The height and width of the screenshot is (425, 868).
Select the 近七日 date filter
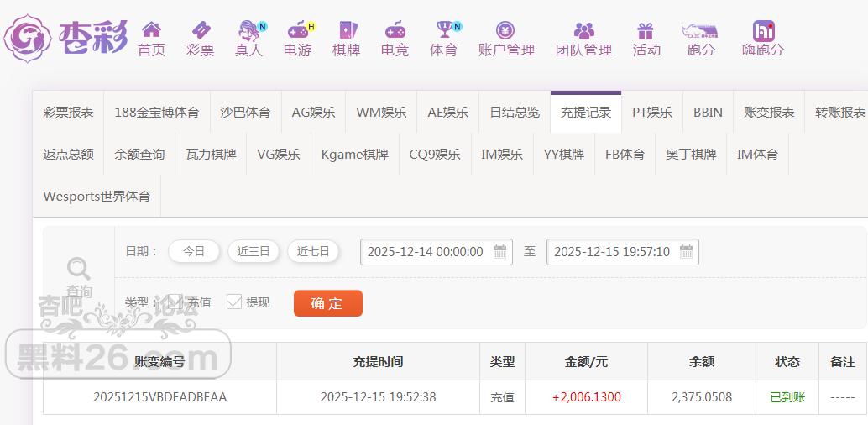pos(313,251)
